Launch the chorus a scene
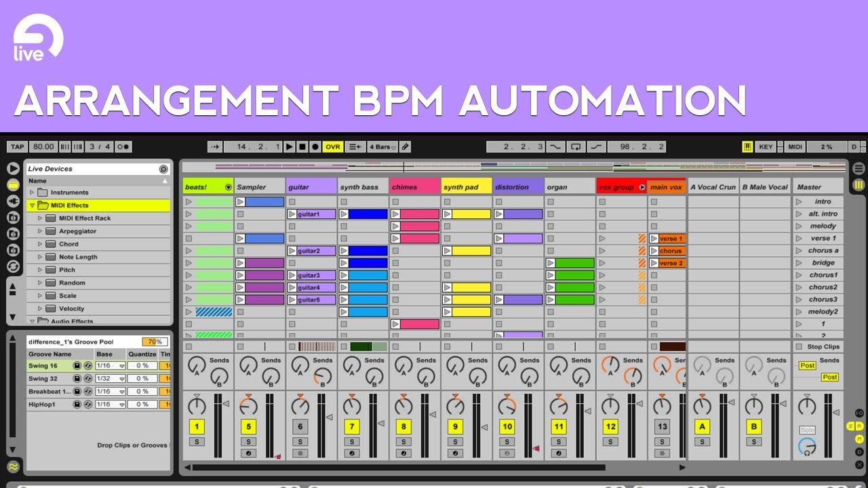 (x=798, y=251)
